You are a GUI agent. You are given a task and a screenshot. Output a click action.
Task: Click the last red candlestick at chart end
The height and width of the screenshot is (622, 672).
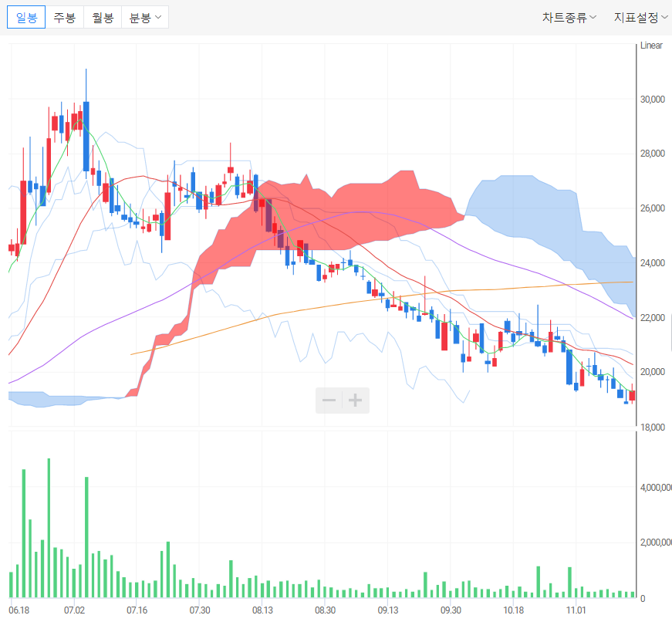coord(632,395)
